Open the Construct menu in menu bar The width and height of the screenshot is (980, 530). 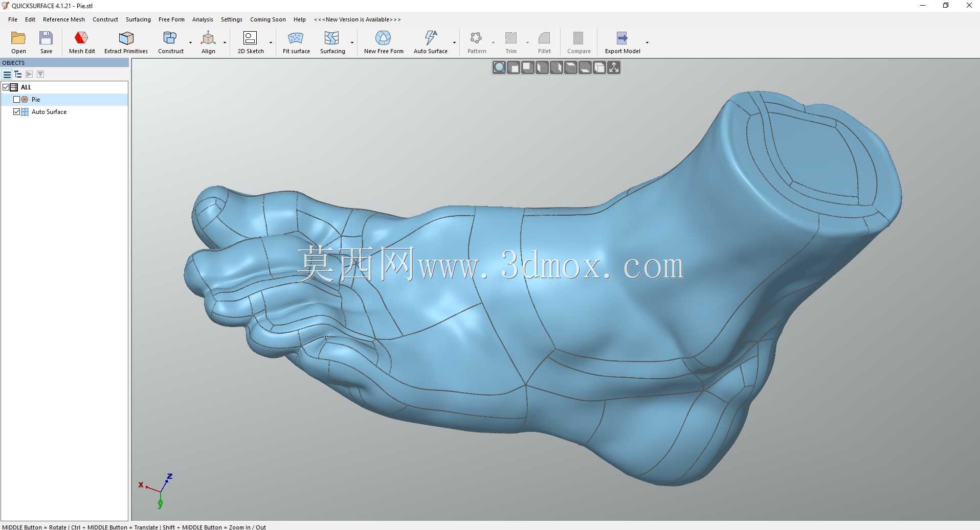[105, 19]
